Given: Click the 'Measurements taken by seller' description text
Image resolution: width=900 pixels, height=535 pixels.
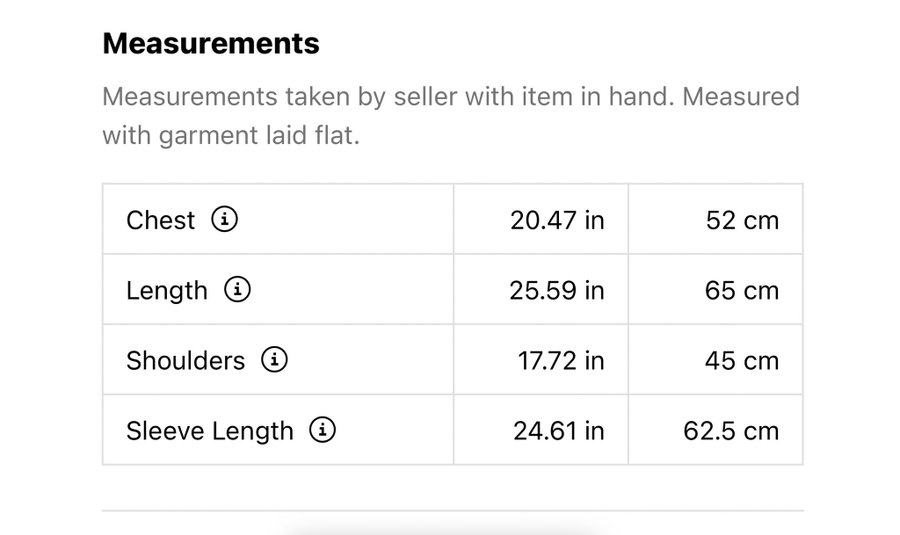Looking at the screenshot, I should click(x=451, y=116).
